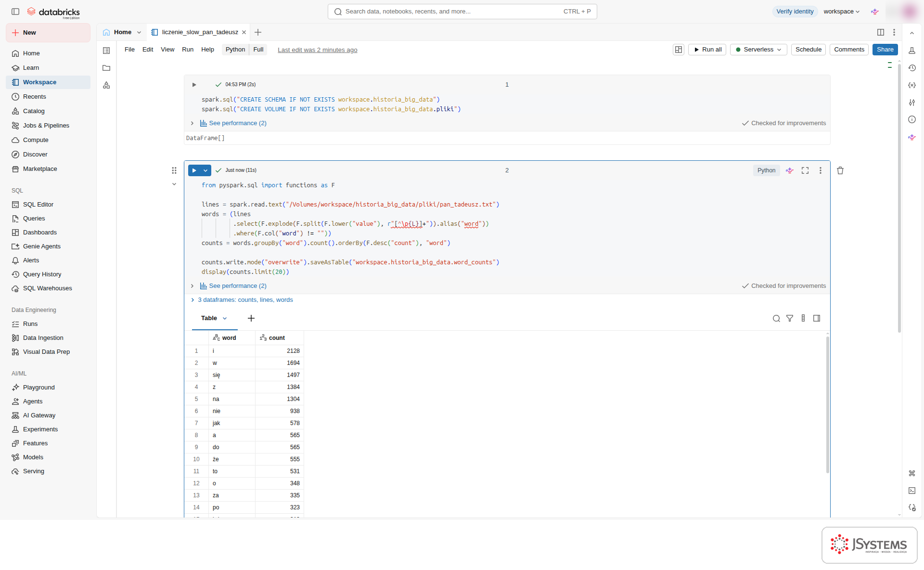Viewport: 924px width, 570px height.
Task: Open notebook info icon on right rail
Action: click(x=912, y=120)
